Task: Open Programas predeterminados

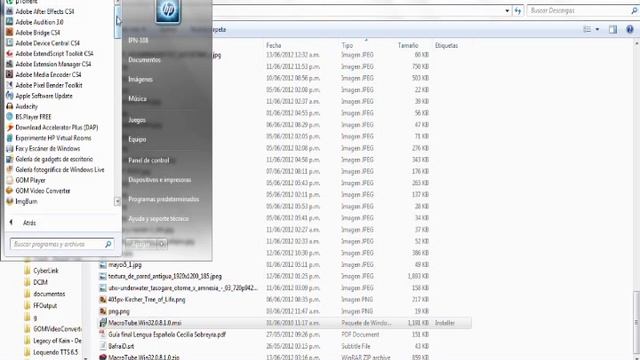Action: (x=164, y=199)
